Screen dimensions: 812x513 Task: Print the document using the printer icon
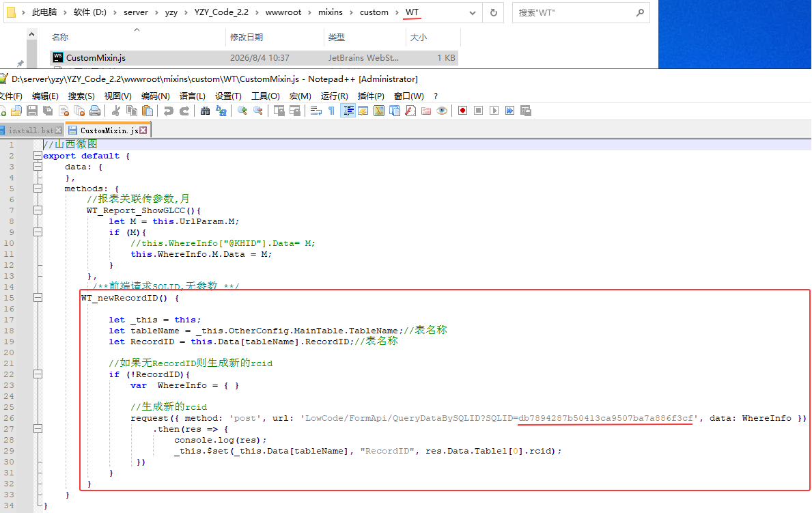pyautogui.click(x=95, y=111)
